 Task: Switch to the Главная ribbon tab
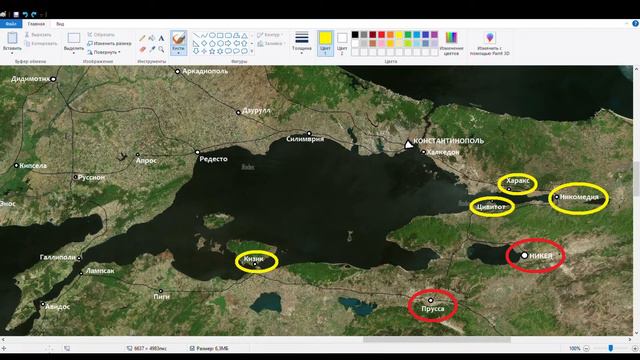coord(36,24)
